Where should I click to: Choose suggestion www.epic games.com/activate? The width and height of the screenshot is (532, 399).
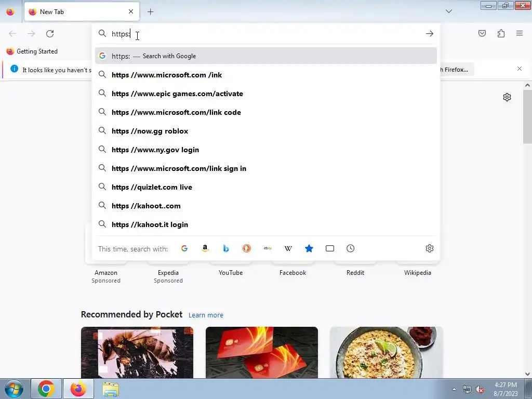[x=266, y=94]
